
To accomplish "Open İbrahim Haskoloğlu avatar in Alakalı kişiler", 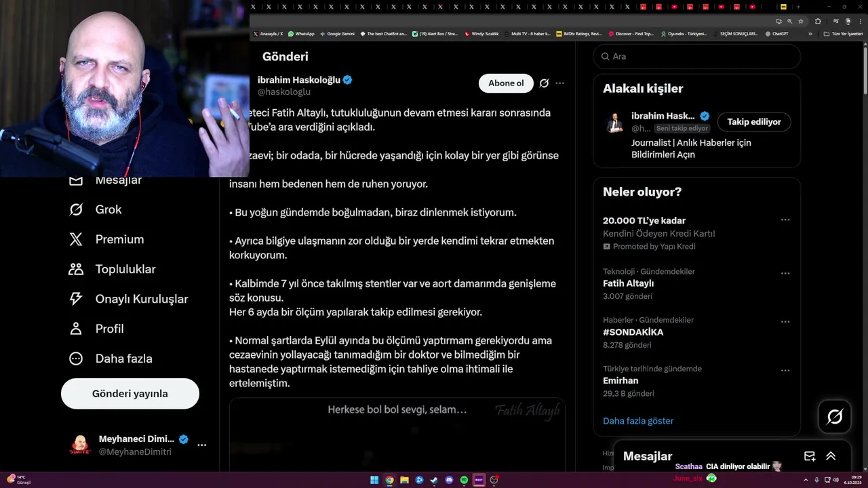I will (615, 122).
